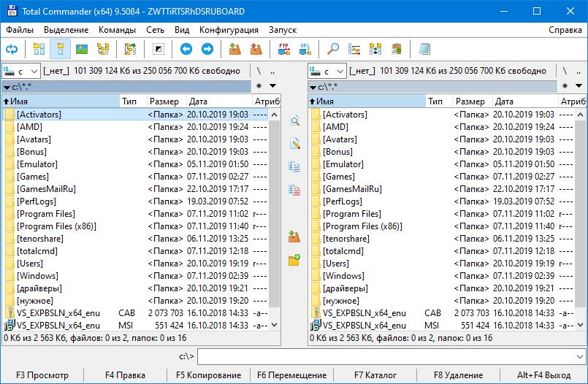
Task: Open the Конфигурация menu
Action: pos(229,30)
